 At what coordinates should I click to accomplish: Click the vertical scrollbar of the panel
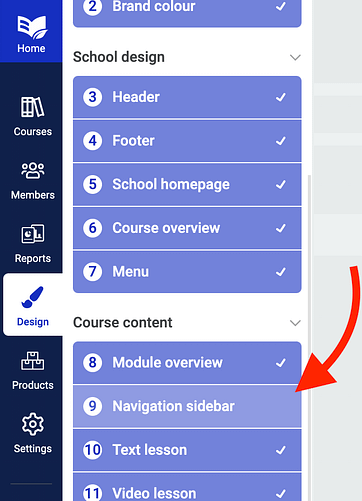(309, 337)
